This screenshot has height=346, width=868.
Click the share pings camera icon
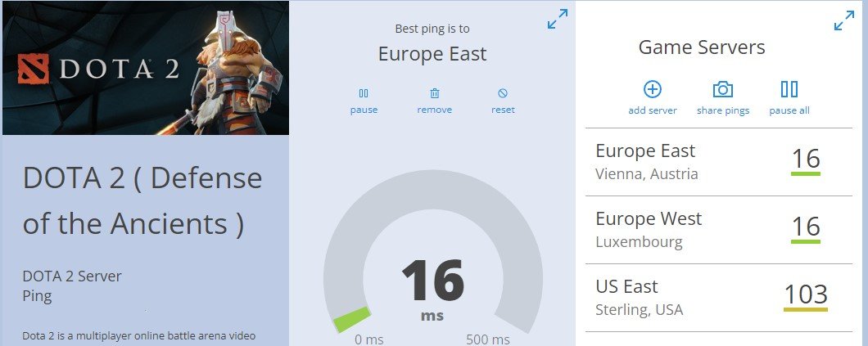722,89
